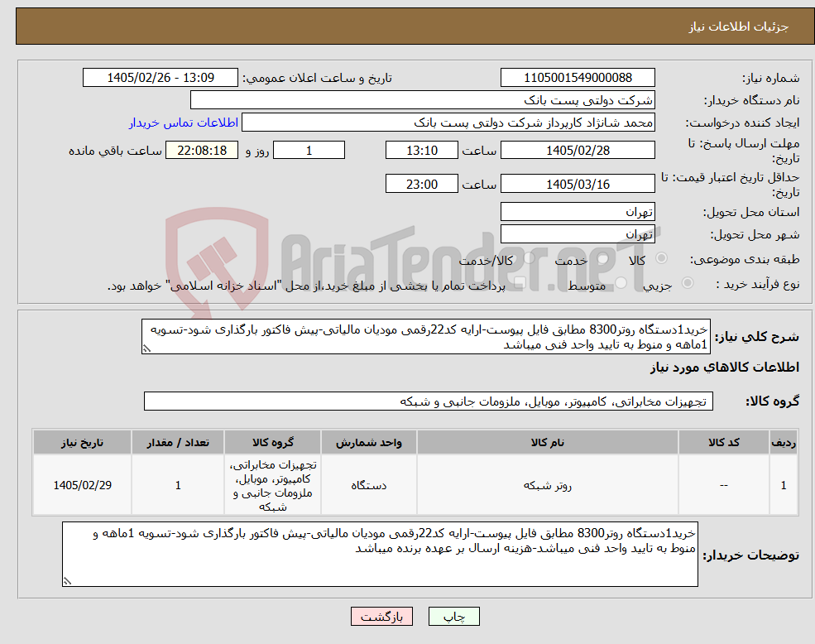Click the need date cell 1405/02/29
Image resolution: width=815 pixels, height=644 pixels.
(x=82, y=485)
